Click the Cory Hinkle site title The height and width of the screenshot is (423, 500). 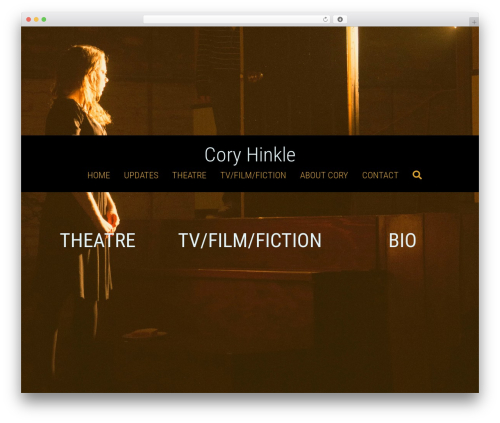tap(250, 155)
